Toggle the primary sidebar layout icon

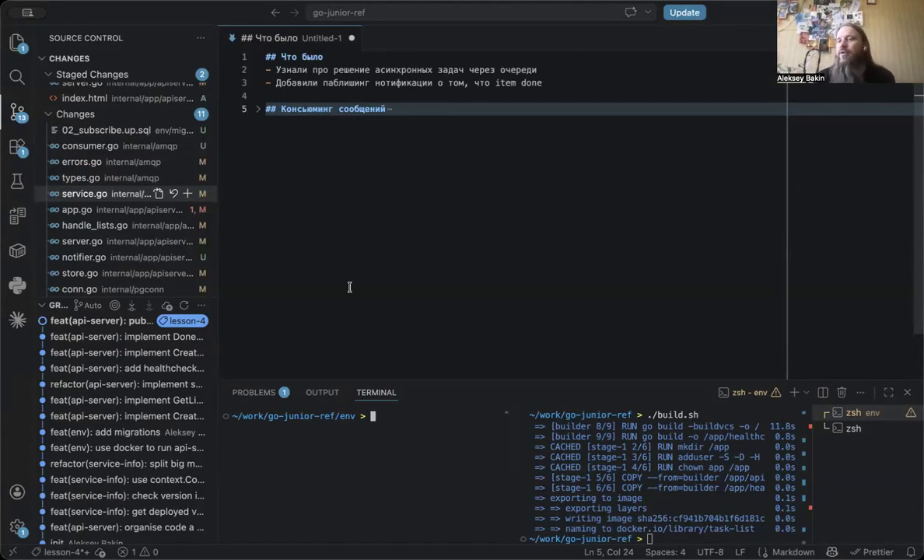tap(28, 12)
